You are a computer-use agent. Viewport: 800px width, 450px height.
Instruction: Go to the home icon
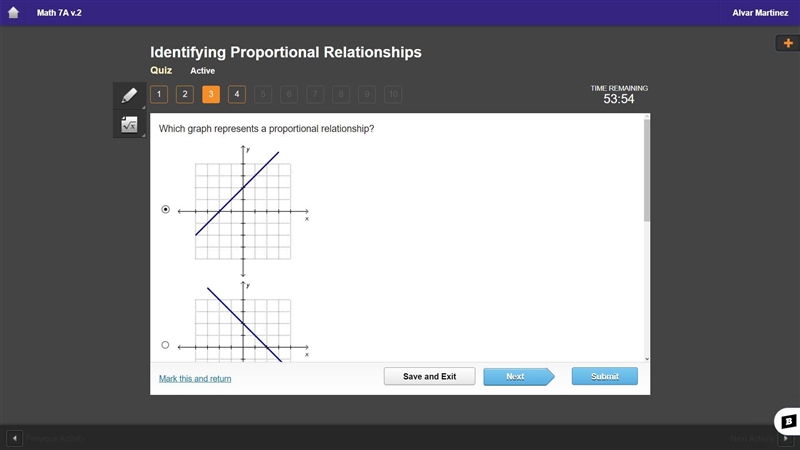[x=13, y=13]
